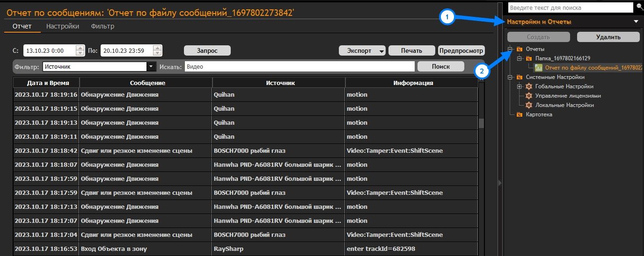The image size is (644, 256).
Task: Click the Управление лицензиями gear icon
Action: [x=529, y=96]
